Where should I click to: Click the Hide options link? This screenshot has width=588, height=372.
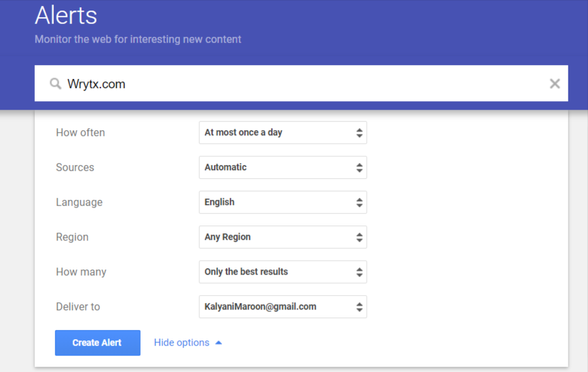pyautogui.click(x=181, y=342)
